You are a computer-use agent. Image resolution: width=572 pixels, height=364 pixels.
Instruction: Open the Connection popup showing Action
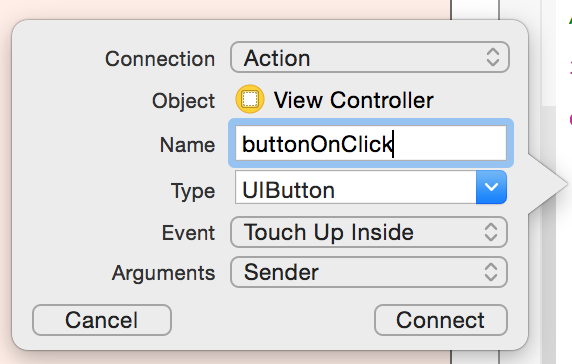coord(370,57)
